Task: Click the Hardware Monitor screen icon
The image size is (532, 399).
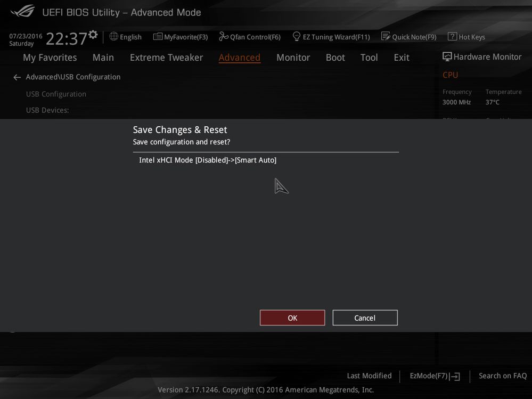Action: click(447, 56)
